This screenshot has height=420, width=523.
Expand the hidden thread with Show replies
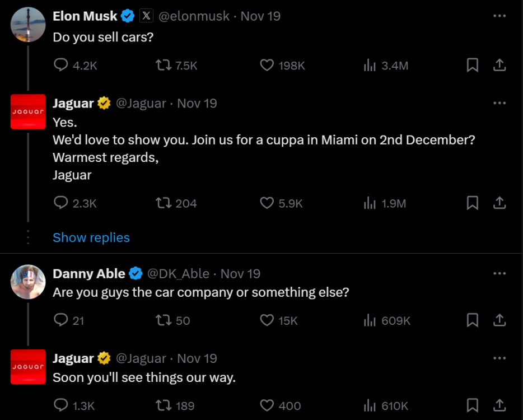91,237
